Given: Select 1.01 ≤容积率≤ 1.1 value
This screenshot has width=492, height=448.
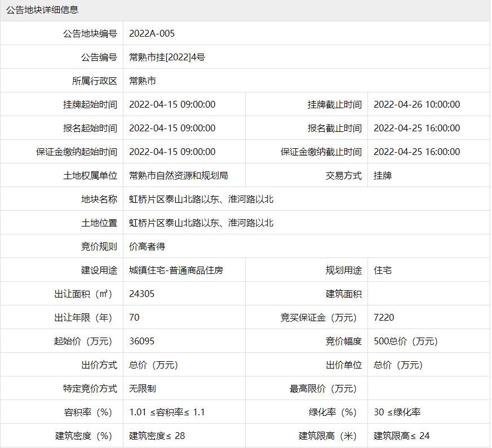Looking at the screenshot, I should 167,412.
